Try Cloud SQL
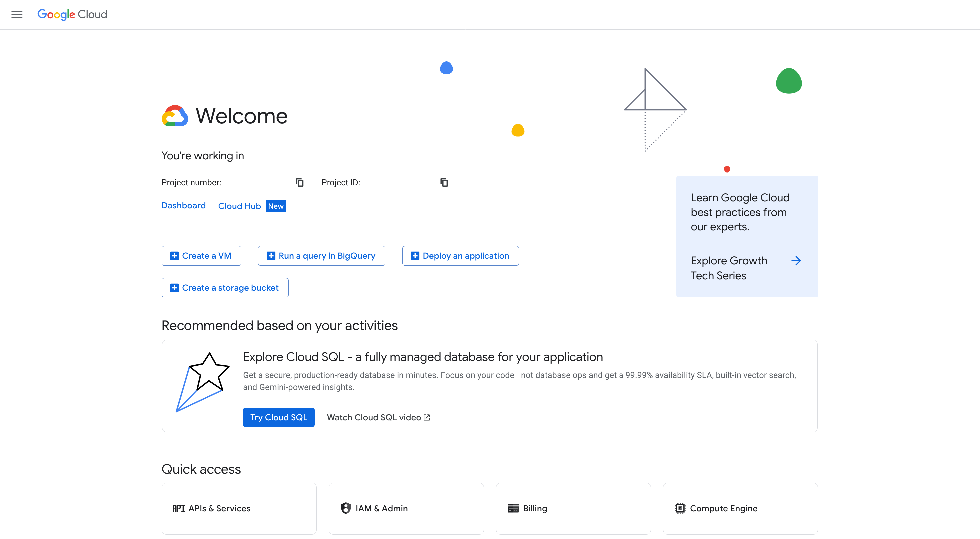980x539 pixels. pyautogui.click(x=278, y=417)
